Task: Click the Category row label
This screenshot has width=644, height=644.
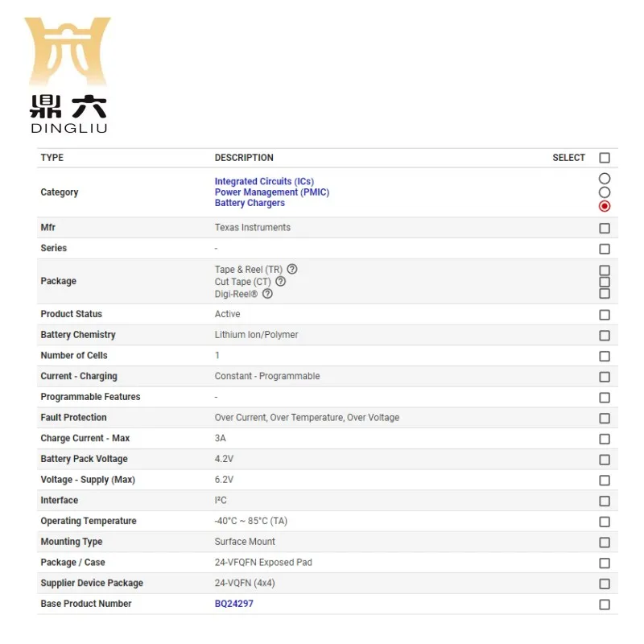Action: (59, 192)
